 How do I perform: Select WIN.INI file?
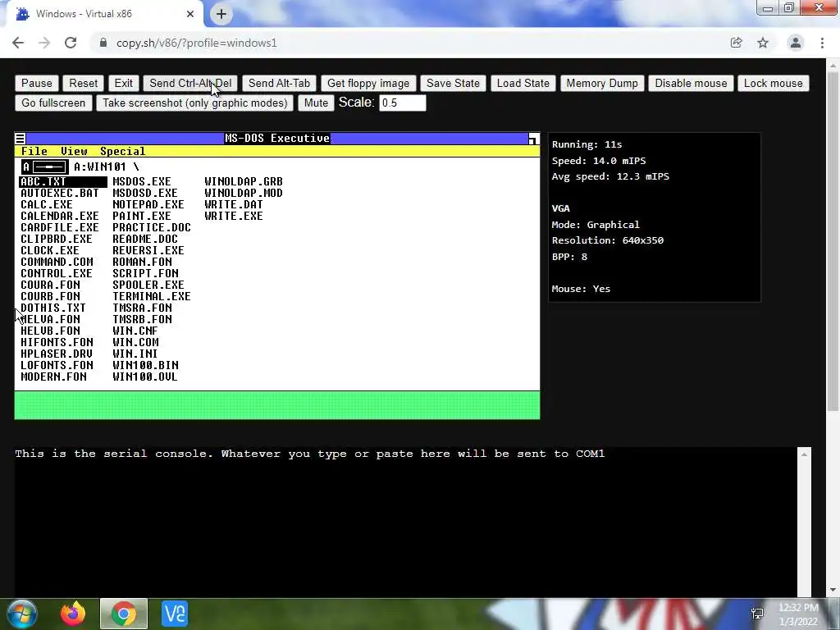pyautogui.click(x=135, y=354)
